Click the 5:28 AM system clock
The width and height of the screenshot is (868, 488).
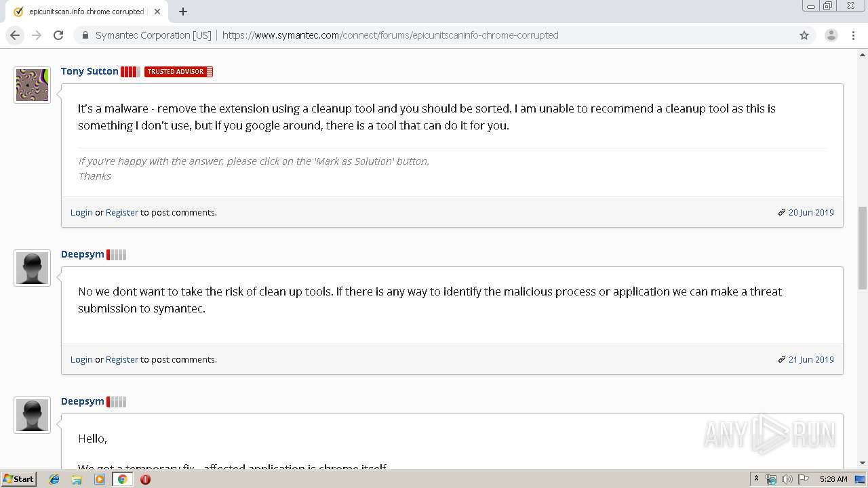pos(833,479)
